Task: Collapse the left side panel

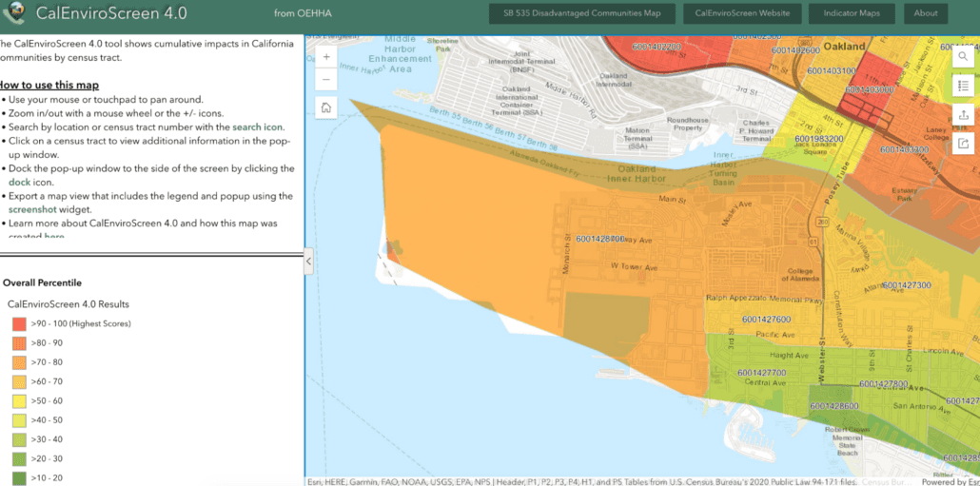Action: (x=308, y=263)
